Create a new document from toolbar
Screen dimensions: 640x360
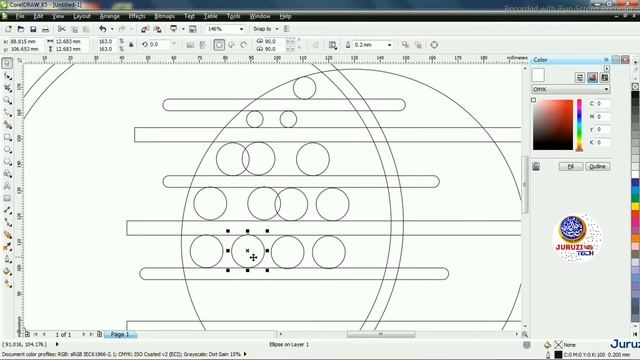point(8,29)
